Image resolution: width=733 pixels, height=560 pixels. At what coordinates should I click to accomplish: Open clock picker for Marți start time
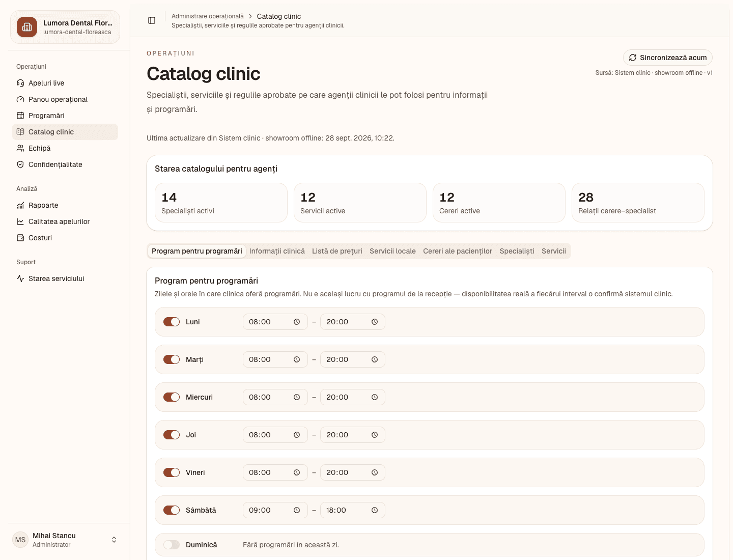pyautogui.click(x=297, y=359)
